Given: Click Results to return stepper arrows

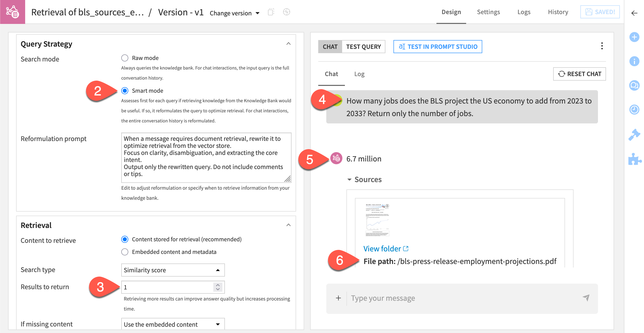Looking at the screenshot, I should (x=218, y=287).
